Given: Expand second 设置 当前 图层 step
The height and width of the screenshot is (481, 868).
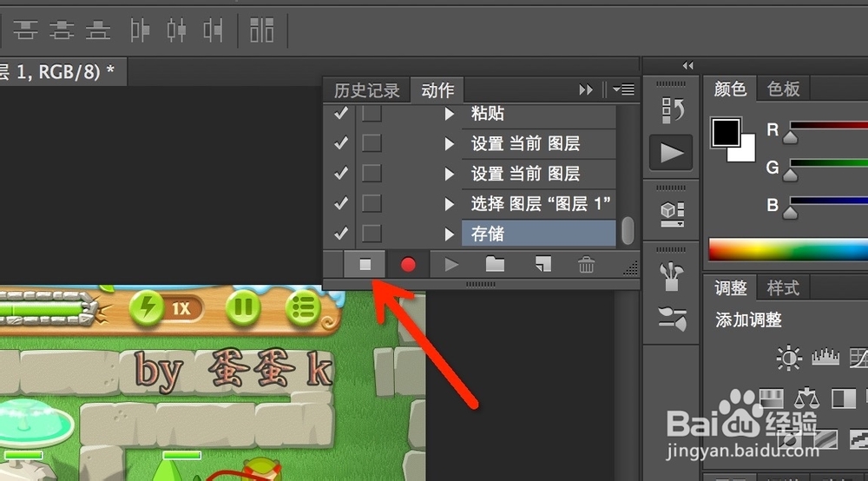Looking at the screenshot, I should click(x=450, y=174).
